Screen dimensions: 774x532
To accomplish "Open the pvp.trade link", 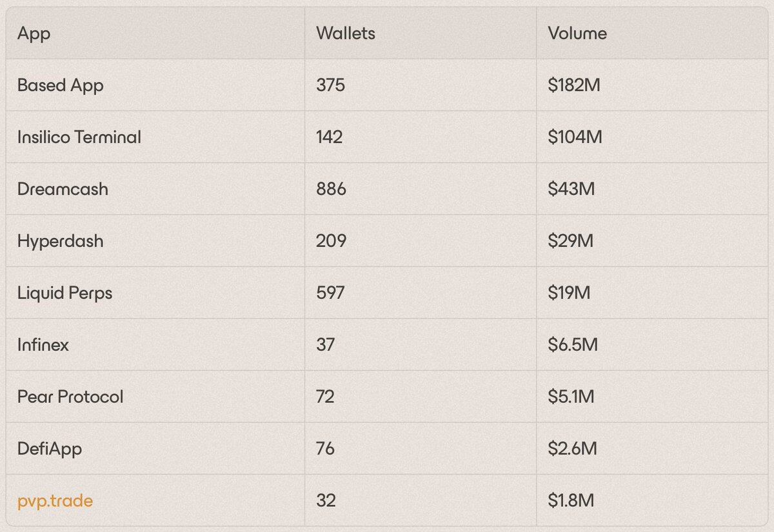I will (x=55, y=500).
